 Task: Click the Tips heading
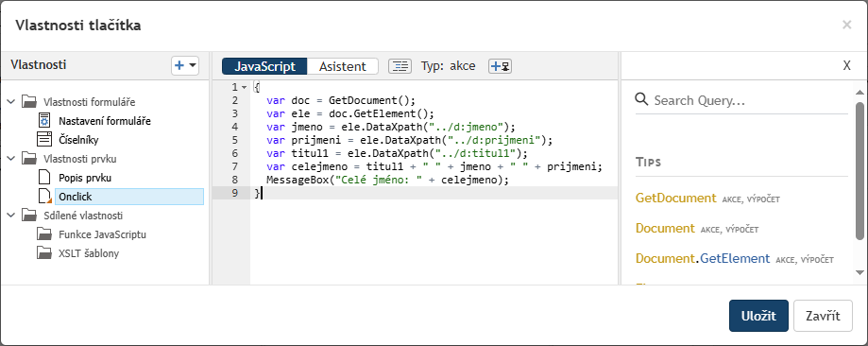coord(648,163)
